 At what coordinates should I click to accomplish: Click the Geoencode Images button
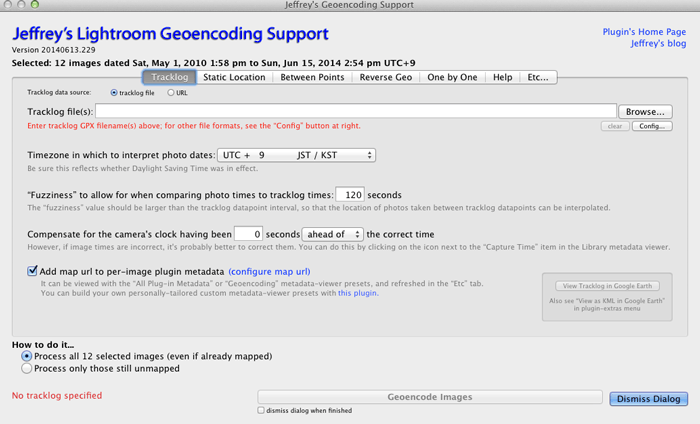(x=429, y=397)
